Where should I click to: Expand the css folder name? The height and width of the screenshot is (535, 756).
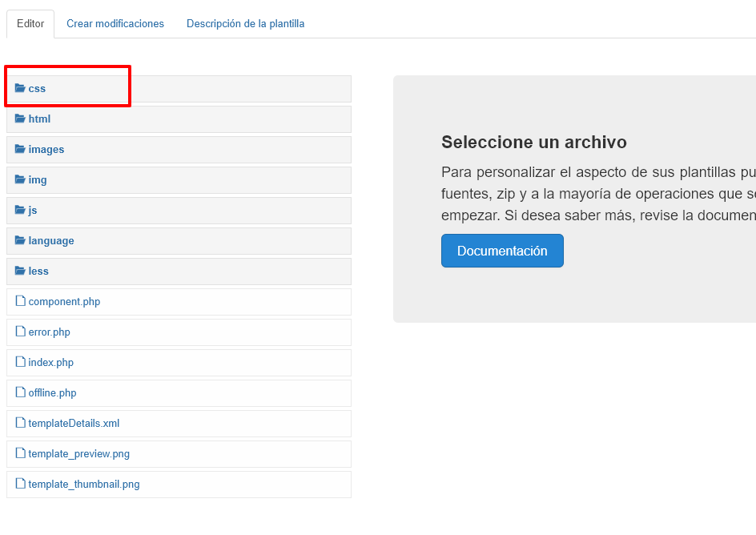(37, 89)
